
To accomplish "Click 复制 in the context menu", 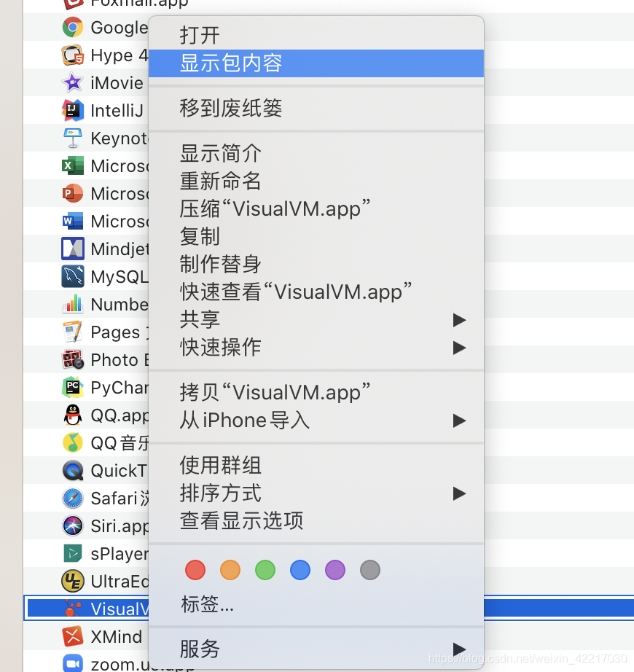I will tap(316, 236).
